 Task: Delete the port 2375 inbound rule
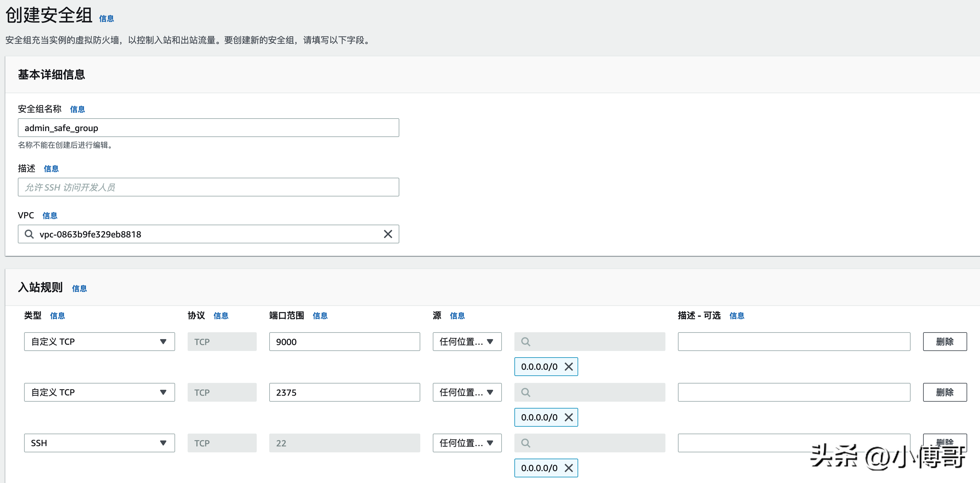[x=944, y=392]
